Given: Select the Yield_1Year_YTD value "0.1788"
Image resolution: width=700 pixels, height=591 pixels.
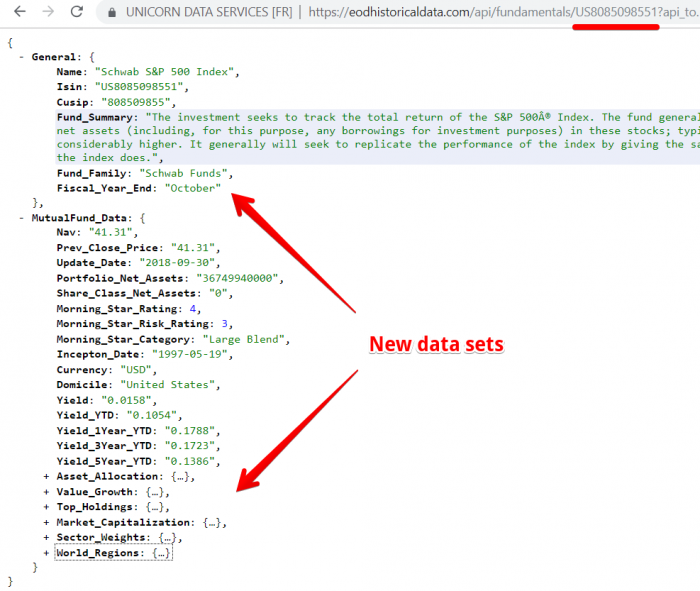Looking at the screenshot, I should (190, 431).
